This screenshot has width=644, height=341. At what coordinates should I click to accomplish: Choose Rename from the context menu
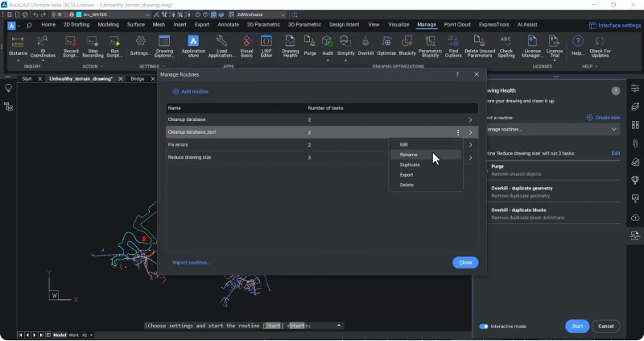click(x=409, y=154)
